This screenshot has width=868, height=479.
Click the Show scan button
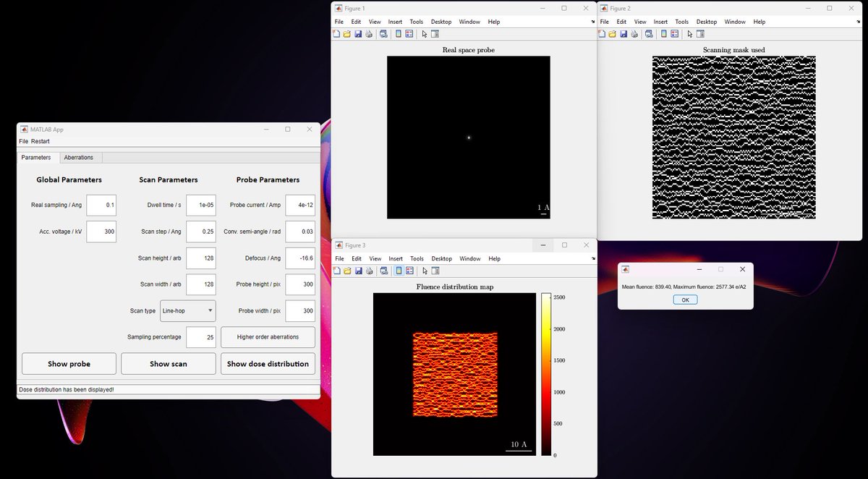169,364
